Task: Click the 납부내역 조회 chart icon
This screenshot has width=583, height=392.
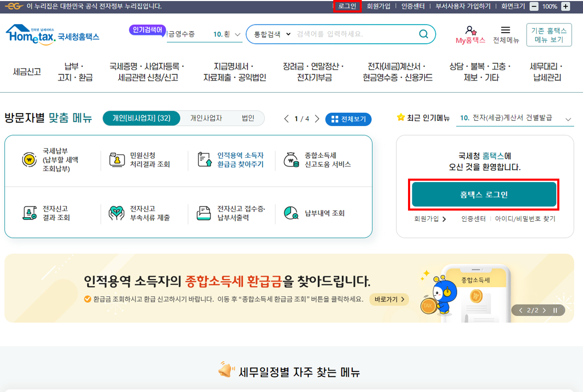Action: tap(291, 213)
